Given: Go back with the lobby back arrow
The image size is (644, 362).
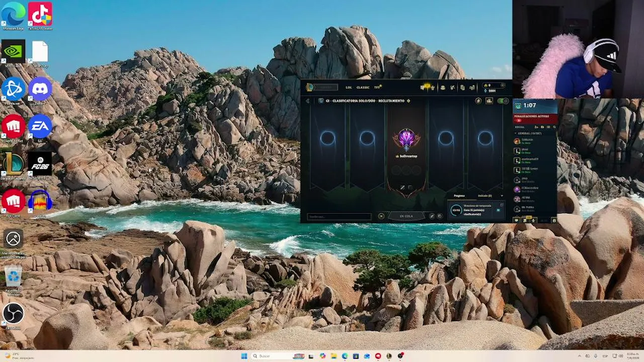Looking at the screenshot, I should click(x=307, y=101).
